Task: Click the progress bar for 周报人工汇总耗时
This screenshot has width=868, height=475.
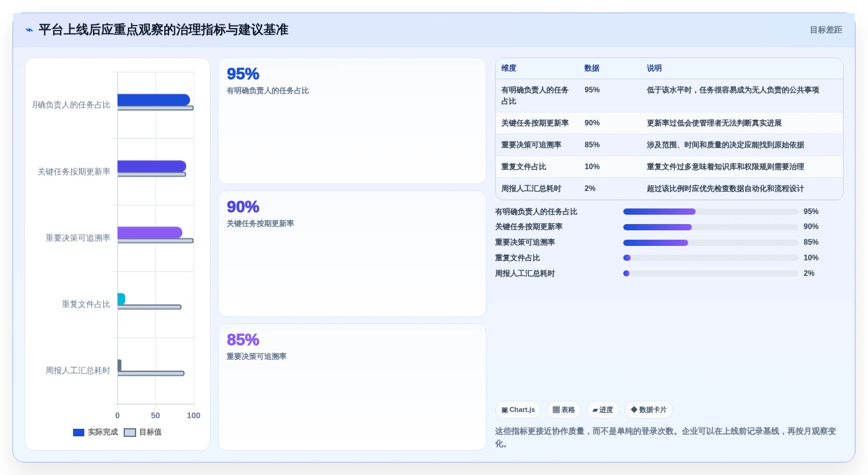Action: (711, 273)
